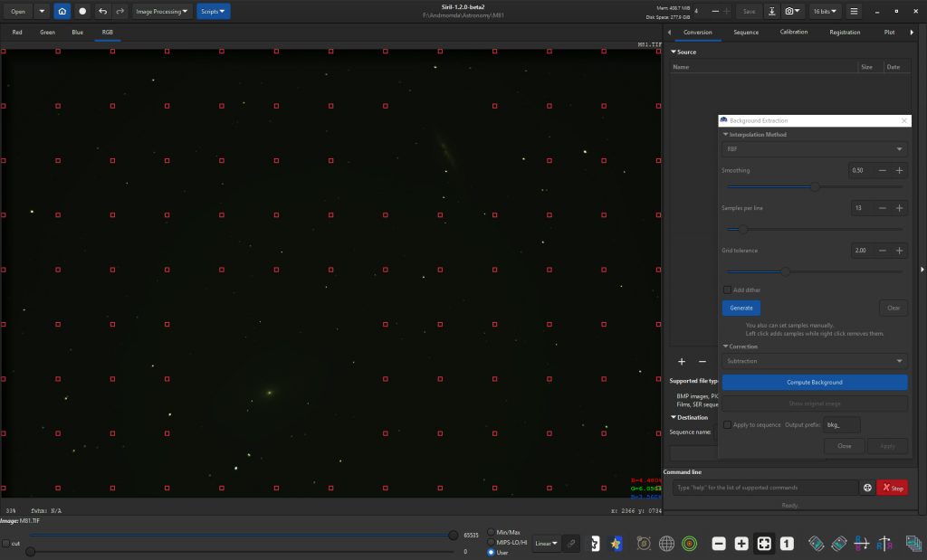Viewport: 927px width, 560px height.
Task: Open the RBF interpolation method dropdown
Action: coord(814,149)
